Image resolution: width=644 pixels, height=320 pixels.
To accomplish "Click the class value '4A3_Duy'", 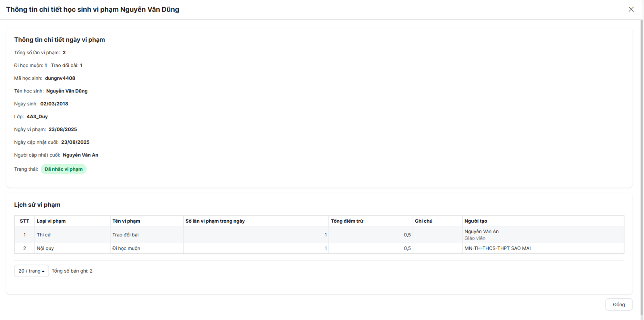I will tap(37, 117).
